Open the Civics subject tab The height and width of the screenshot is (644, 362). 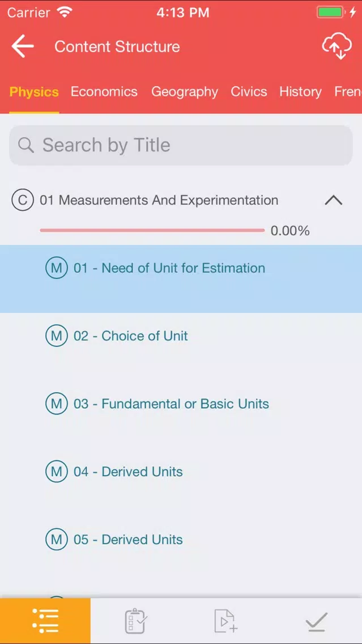(249, 92)
